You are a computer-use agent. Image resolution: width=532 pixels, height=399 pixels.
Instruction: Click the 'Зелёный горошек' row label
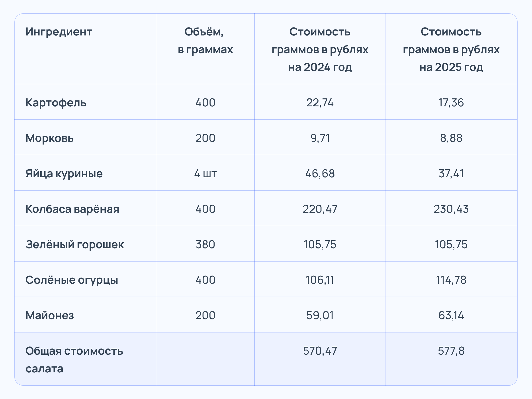[74, 244]
